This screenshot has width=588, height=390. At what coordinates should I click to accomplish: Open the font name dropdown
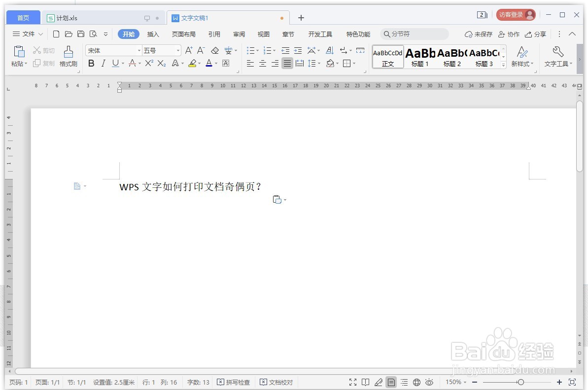[139, 50]
